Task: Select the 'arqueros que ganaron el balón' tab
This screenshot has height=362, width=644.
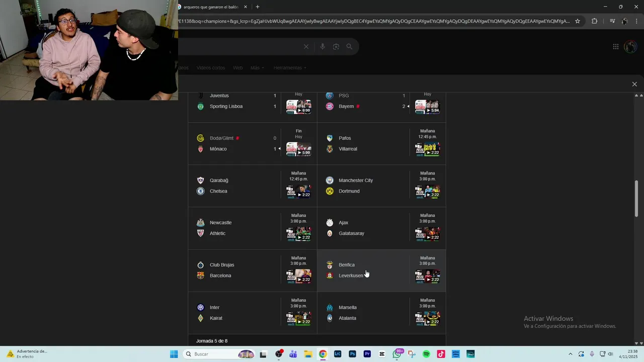Action: click(210, 7)
